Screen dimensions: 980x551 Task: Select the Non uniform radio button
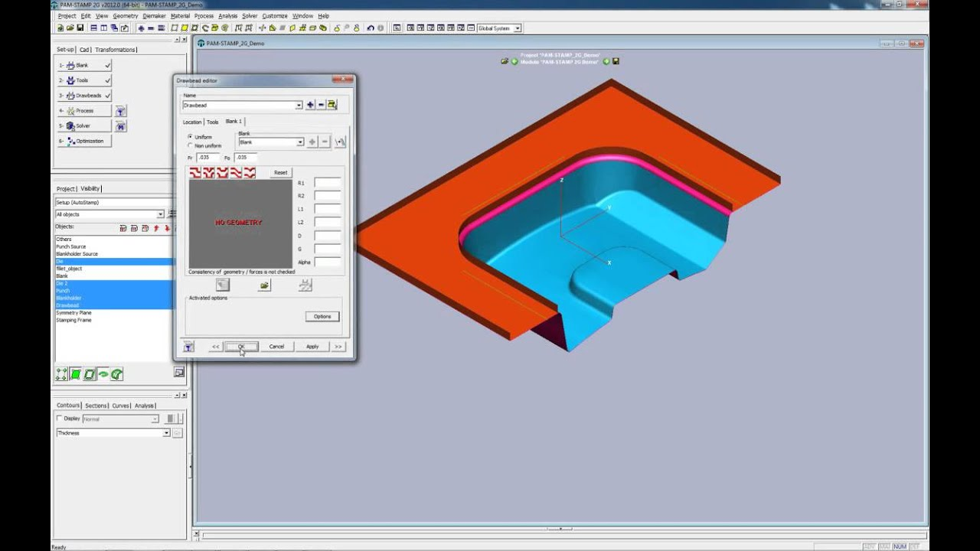pos(191,145)
